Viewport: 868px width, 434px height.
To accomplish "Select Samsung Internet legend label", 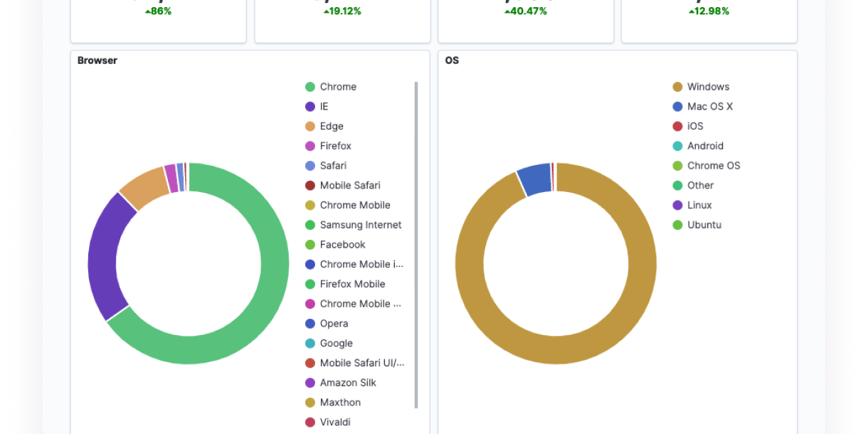I will (x=360, y=225).
